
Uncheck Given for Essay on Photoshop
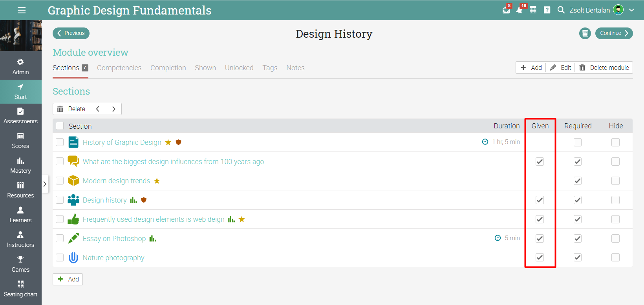(540, 238)
